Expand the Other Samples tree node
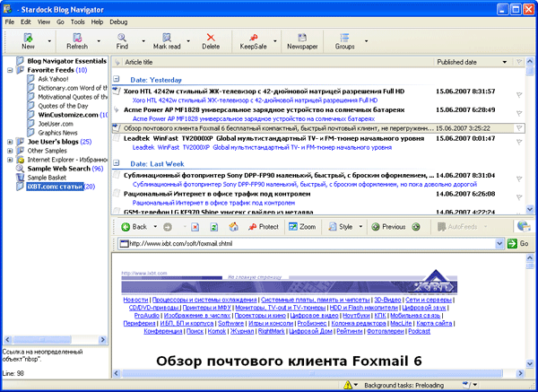 click(x=10, y=151)
